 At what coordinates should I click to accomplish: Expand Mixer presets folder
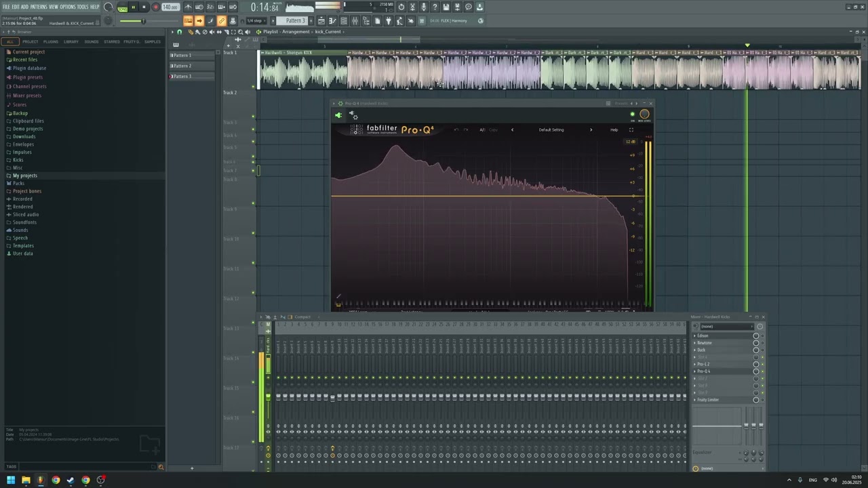point(27,95)
